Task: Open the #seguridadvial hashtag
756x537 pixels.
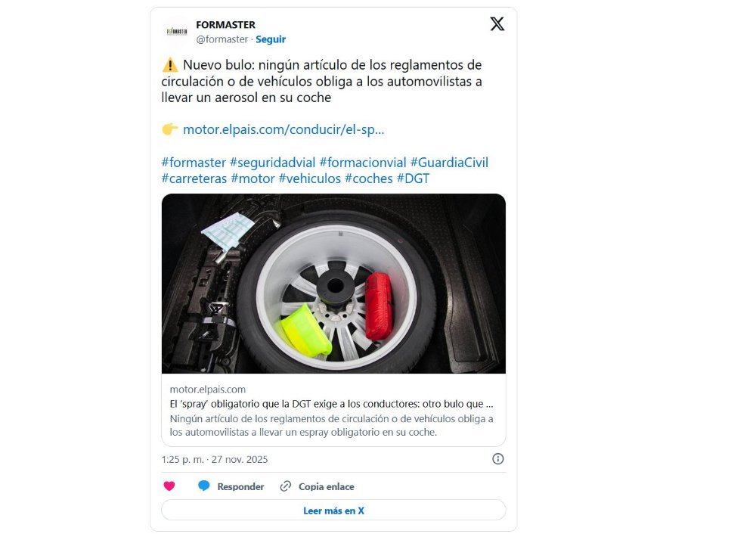Action: tap(272, 163)
